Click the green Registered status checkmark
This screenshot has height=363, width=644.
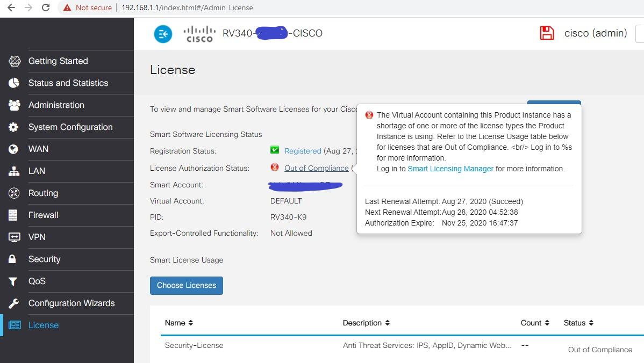pos(275,151)
